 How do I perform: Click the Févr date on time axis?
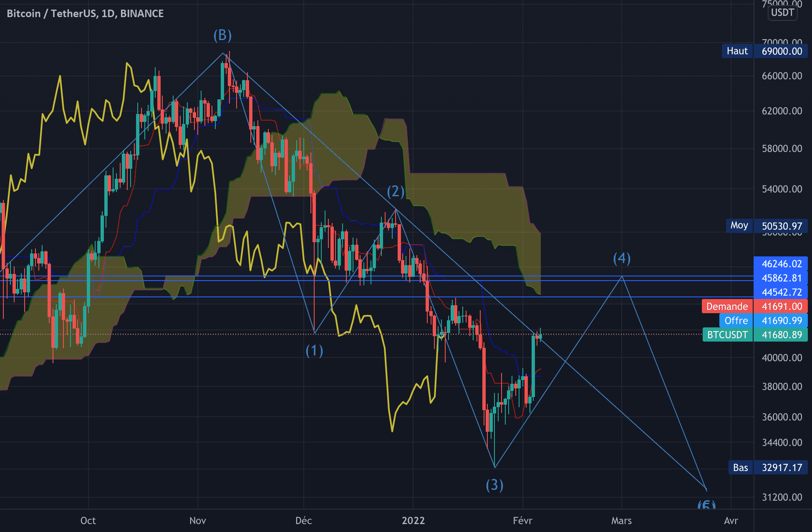[x=522, y=521]
